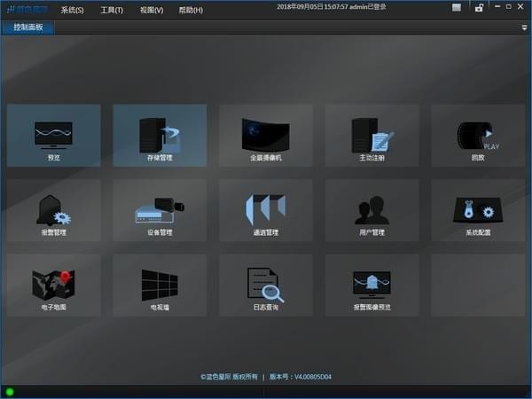Open the 视图(V) menu
Image resolution: width=532 pixels, height=399 pixels.
(152, 10)
